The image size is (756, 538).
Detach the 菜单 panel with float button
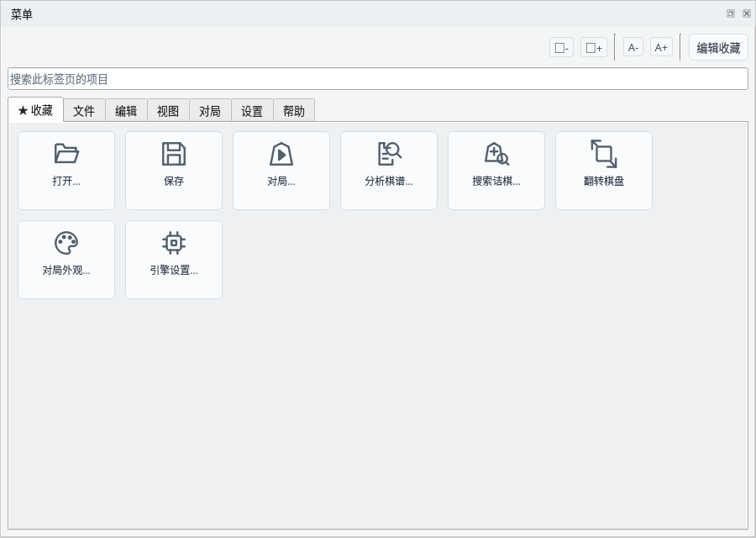pyautogui.click(x=731, y=13)
